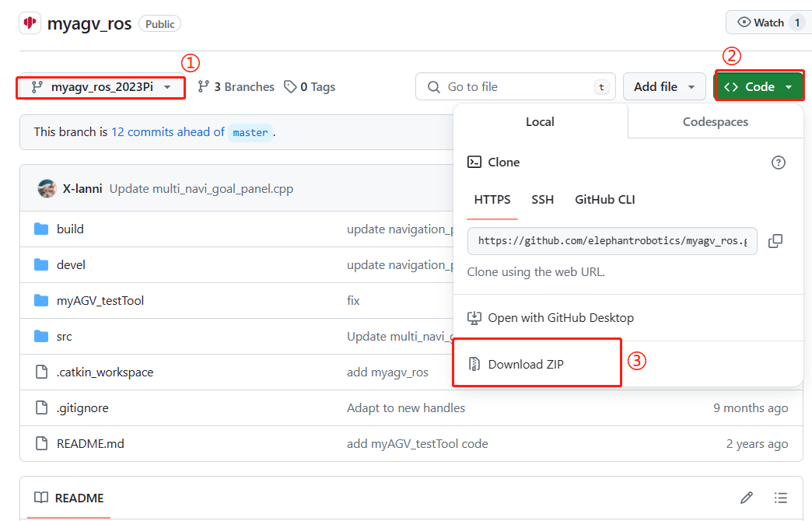Click the README.md file icon
The image size is (812, 521).
point(41,443)
